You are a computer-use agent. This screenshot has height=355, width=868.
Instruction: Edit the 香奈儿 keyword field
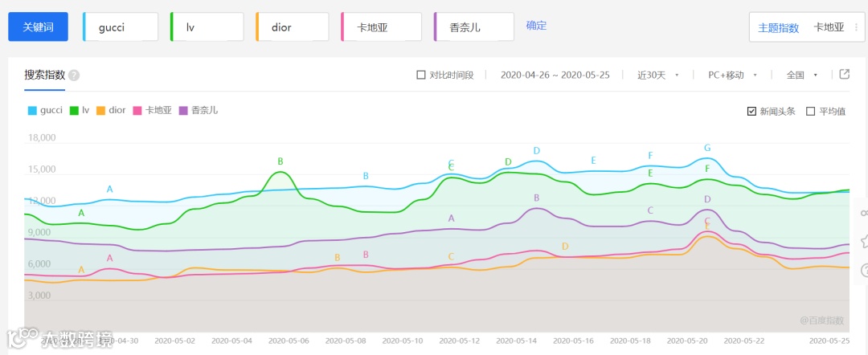point(474,27)
